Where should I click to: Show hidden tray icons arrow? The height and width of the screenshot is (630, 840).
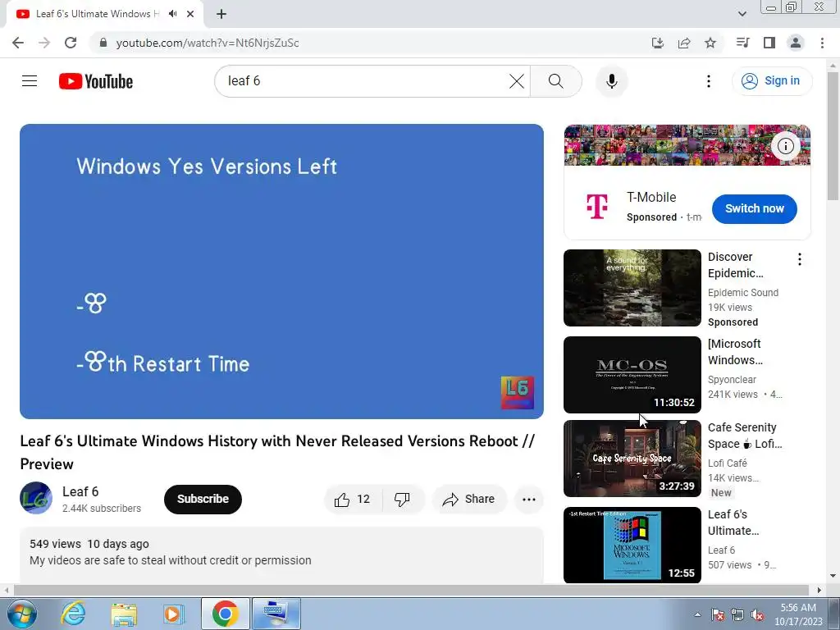pyautogui.click(x=697, y=614)
